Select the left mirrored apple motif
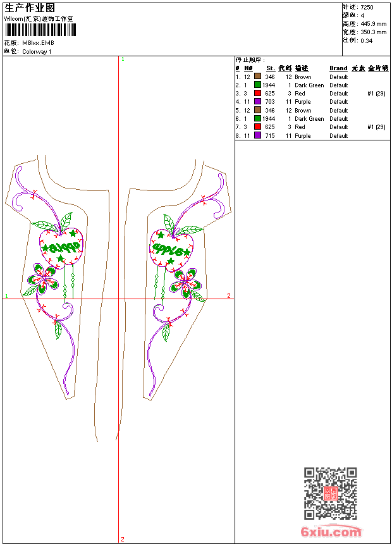 (x=61, y=248)
